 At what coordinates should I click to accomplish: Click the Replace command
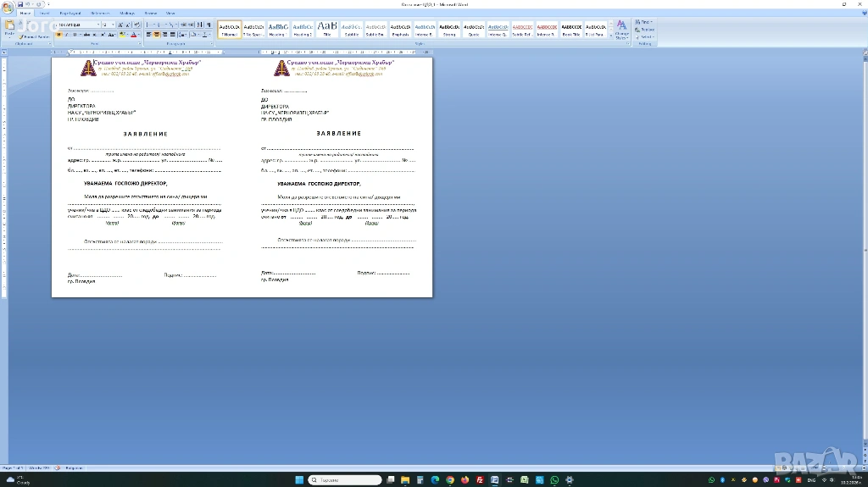646,29
